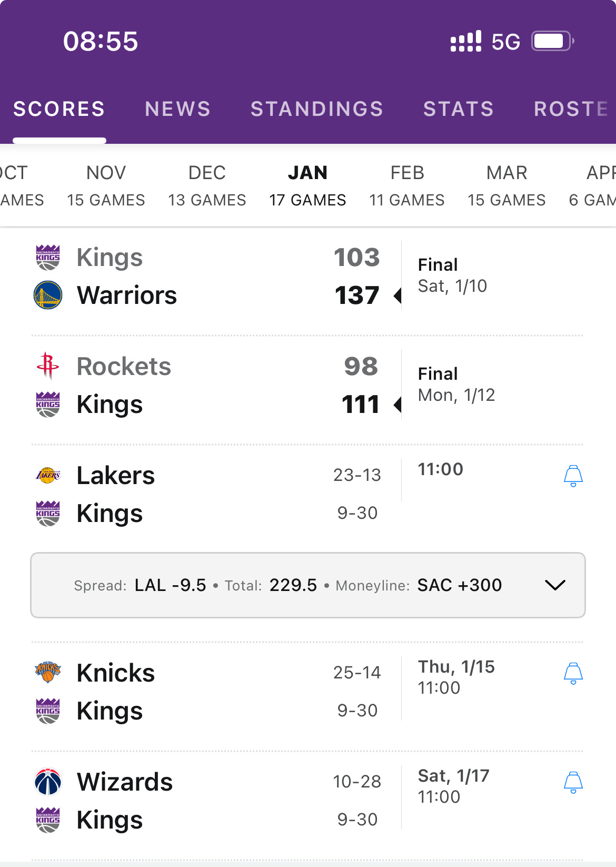Image resolution: width=616 pixels, height=867 pixels.
Task: Open the STANDINGS tab
Action: (317, 109)
